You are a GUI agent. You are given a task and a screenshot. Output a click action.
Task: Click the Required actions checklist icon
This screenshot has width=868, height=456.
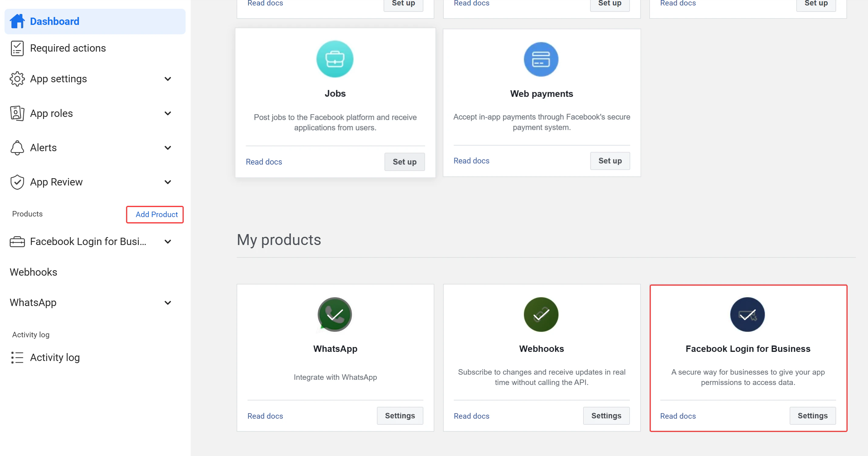point(17,48)
